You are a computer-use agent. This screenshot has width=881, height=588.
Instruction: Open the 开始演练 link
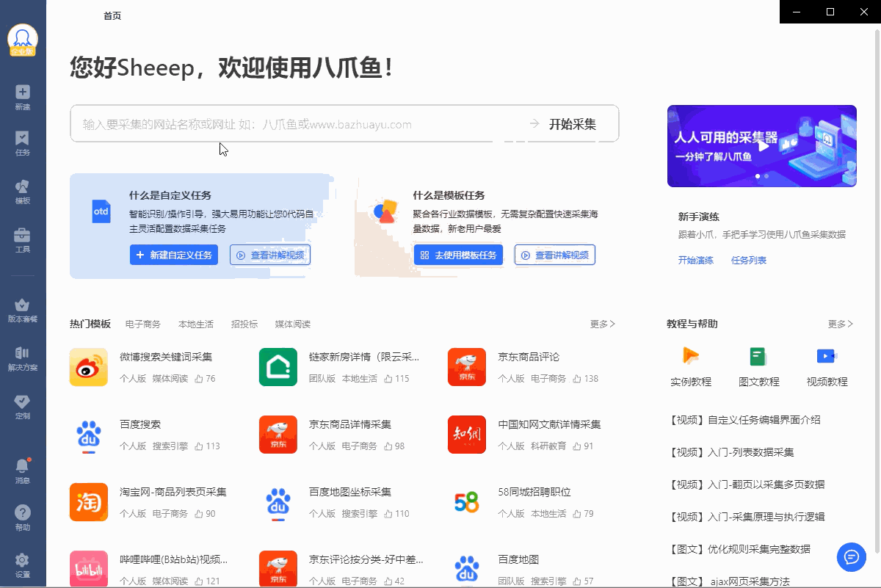click(696, 261)
